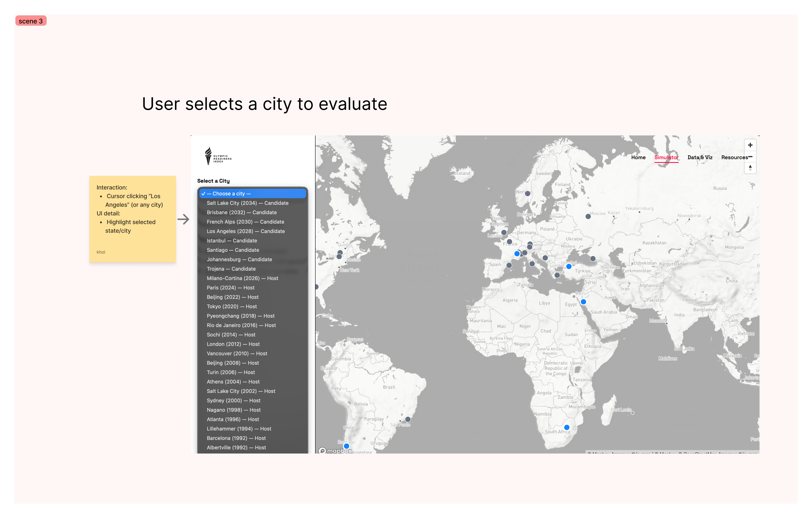This screenshot has height=518, width=812.
Task: Select Brisbane (2032) — Candidate
Action: click(x=253, y=213)
